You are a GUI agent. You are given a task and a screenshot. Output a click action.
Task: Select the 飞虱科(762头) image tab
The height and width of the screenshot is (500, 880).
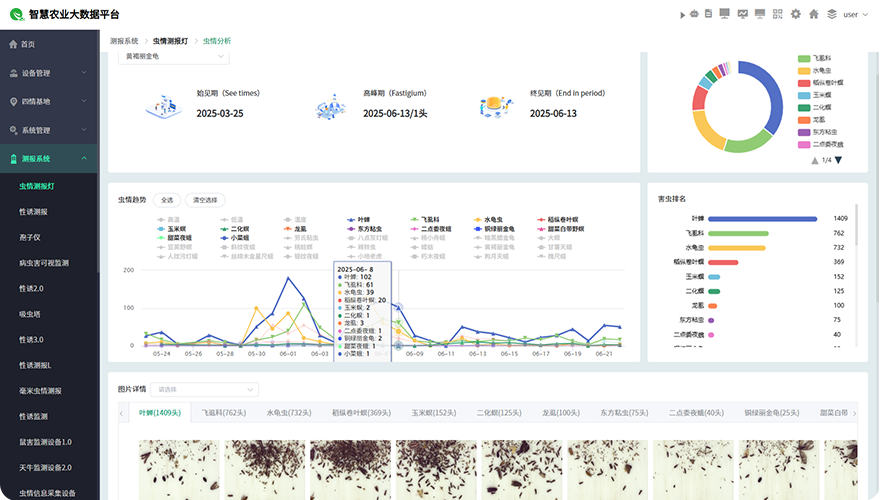223,412
